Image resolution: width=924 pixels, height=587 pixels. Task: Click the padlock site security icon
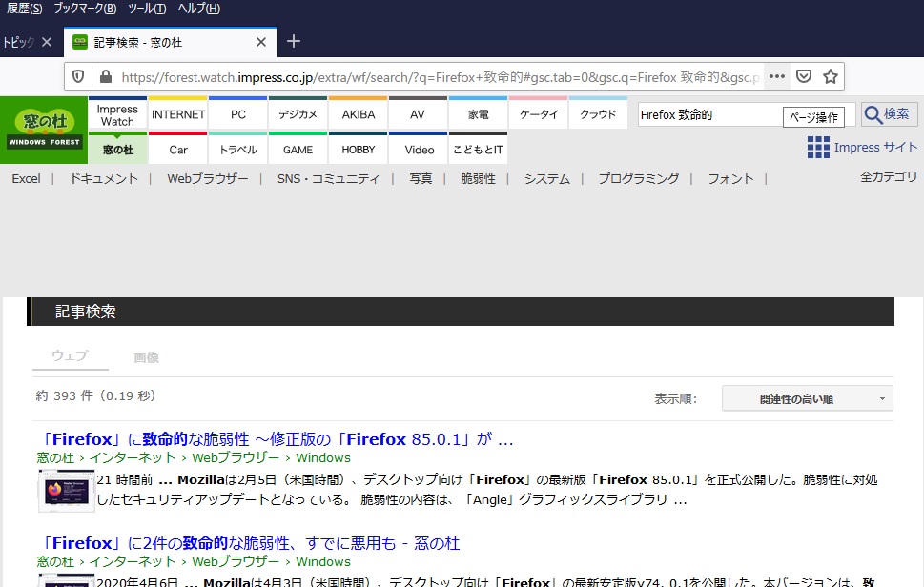click(105, 76)
